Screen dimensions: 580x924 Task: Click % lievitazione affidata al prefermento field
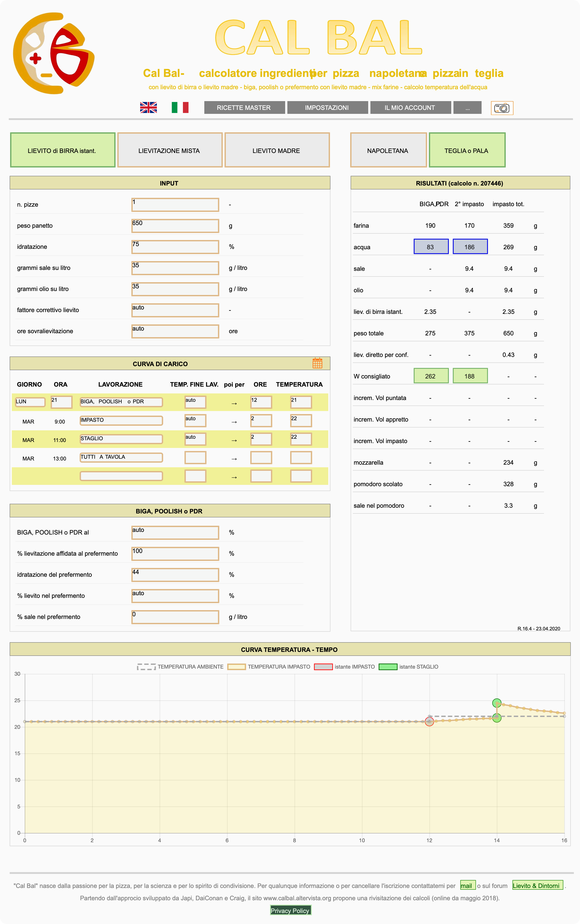(175, 554)
